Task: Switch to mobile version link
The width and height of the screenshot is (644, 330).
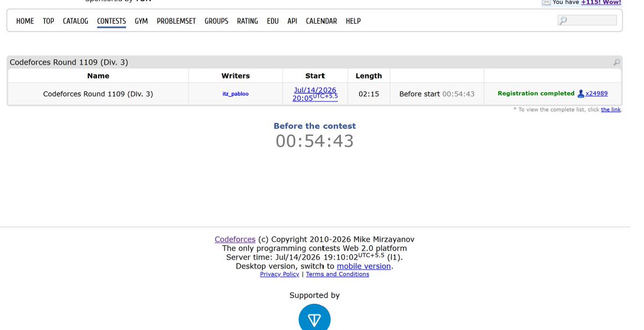Action: pos(364,266)
